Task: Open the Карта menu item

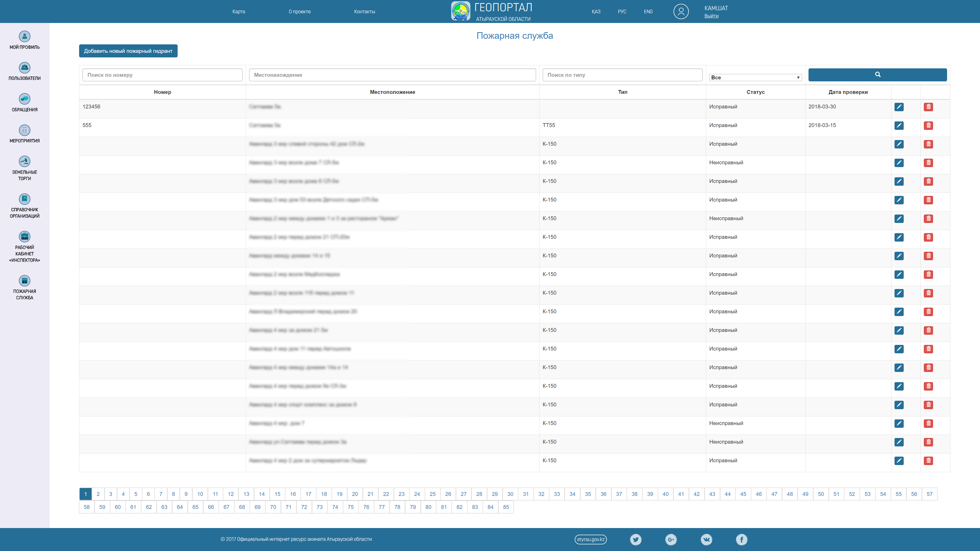Action: coord(239,11)
